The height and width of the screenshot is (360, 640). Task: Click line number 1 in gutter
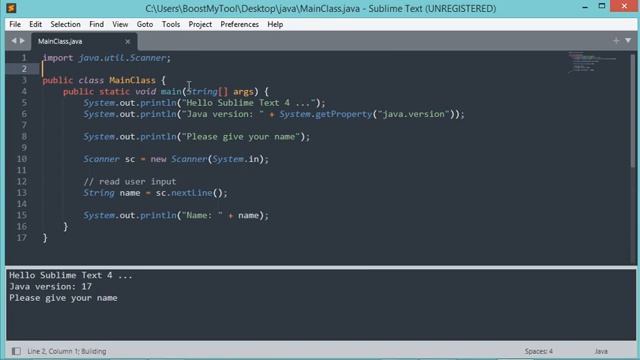point(24,58)
